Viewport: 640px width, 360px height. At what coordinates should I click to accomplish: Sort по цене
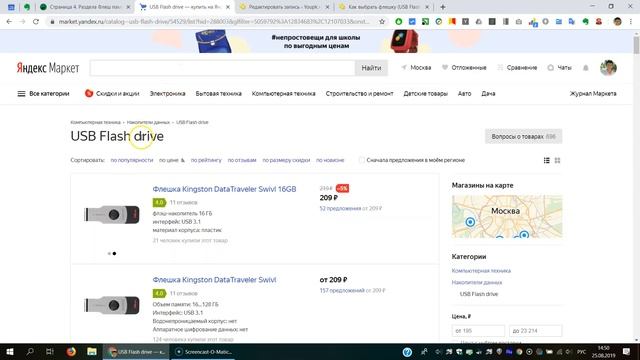tap(172, 160)
